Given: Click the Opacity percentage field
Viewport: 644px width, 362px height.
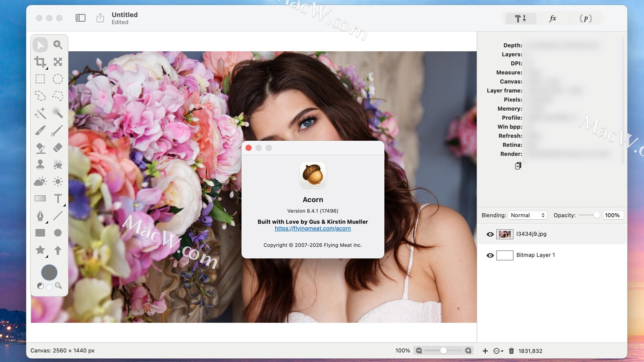Looking at the screenshot, I should pos(612,215).
